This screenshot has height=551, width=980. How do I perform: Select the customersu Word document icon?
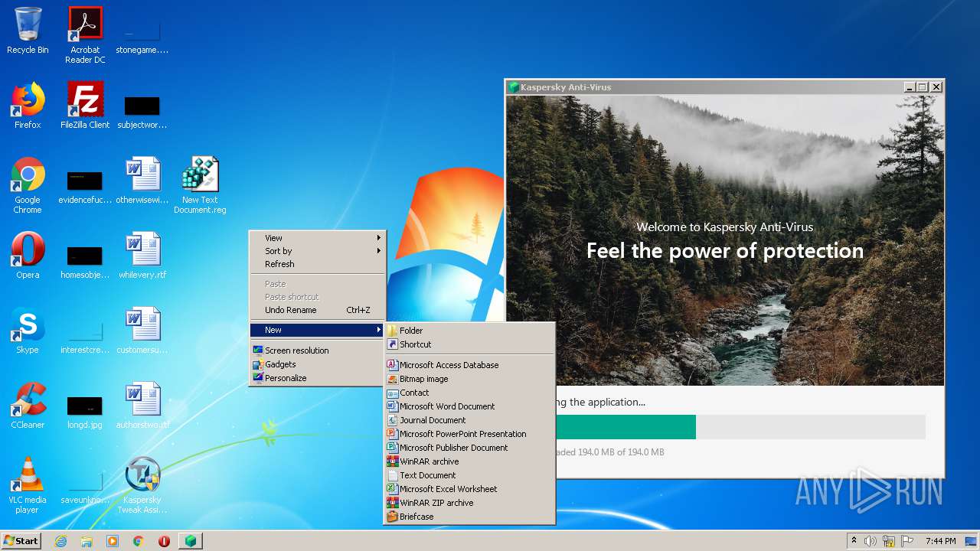(x=142, y=331)
